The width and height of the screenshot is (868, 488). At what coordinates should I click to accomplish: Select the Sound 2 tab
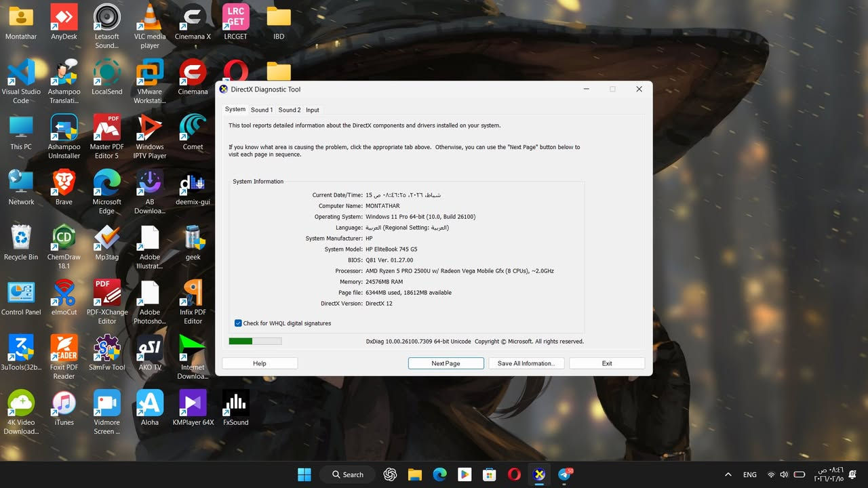[x=289, y=110]
